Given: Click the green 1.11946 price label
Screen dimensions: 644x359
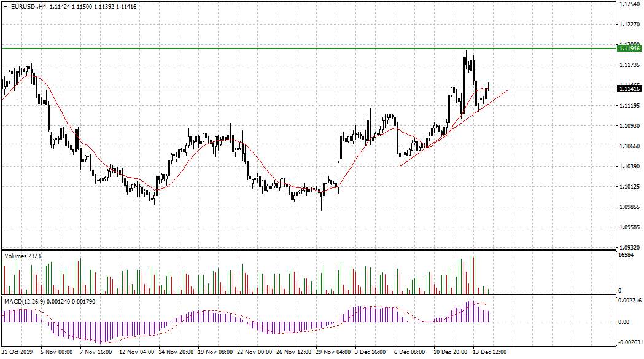Looking at the screenshot, I should pos(630,48).
